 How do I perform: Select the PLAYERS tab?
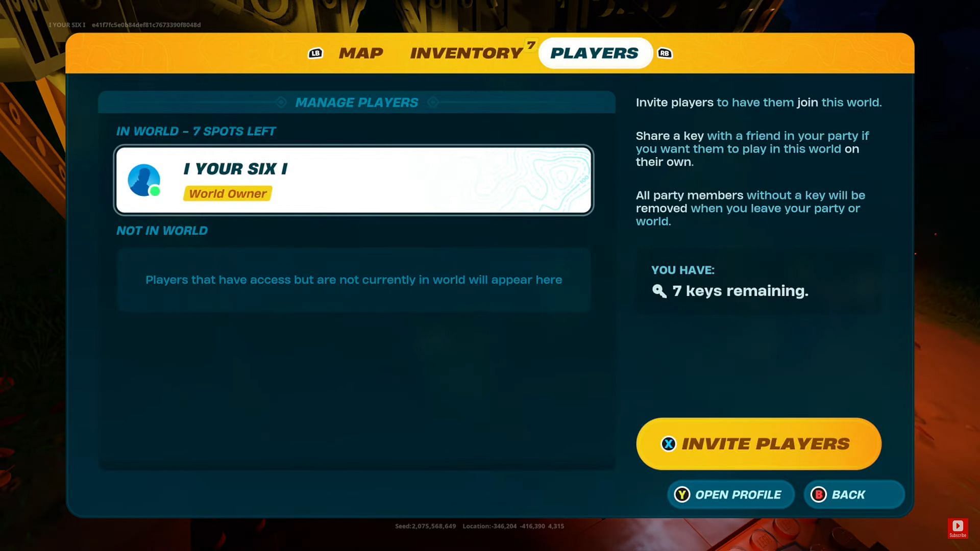point(594,53)
